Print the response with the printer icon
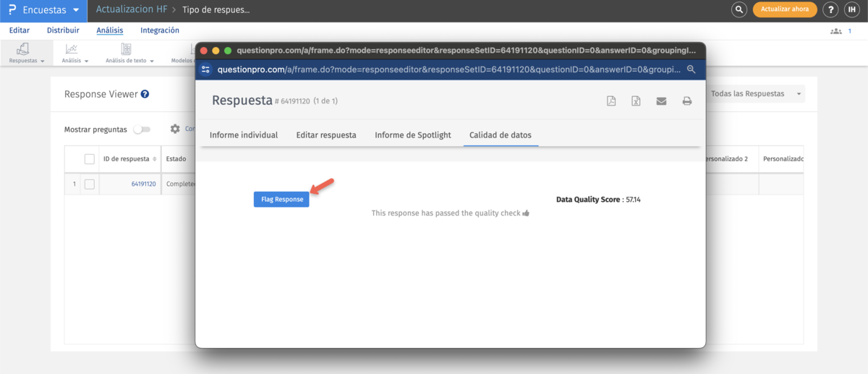Image resolution: width=868 pixels, height=374 pixels. [687, 101]
